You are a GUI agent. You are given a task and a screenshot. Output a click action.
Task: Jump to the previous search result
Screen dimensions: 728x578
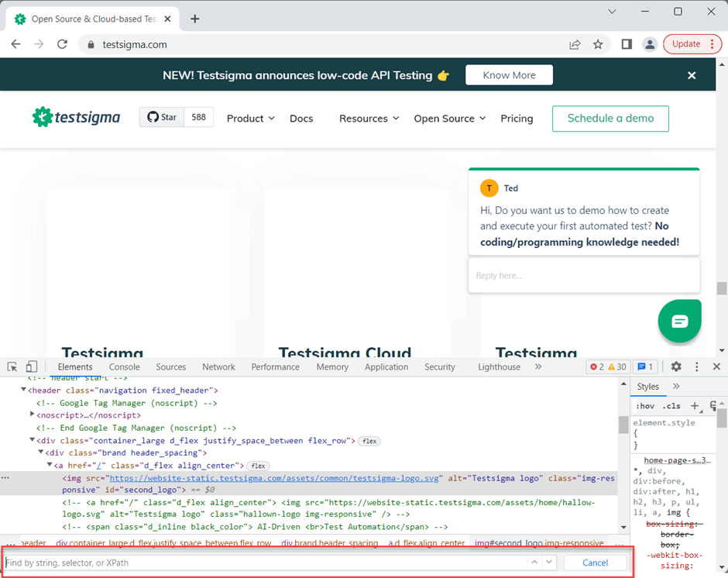[x=534, y=563]
